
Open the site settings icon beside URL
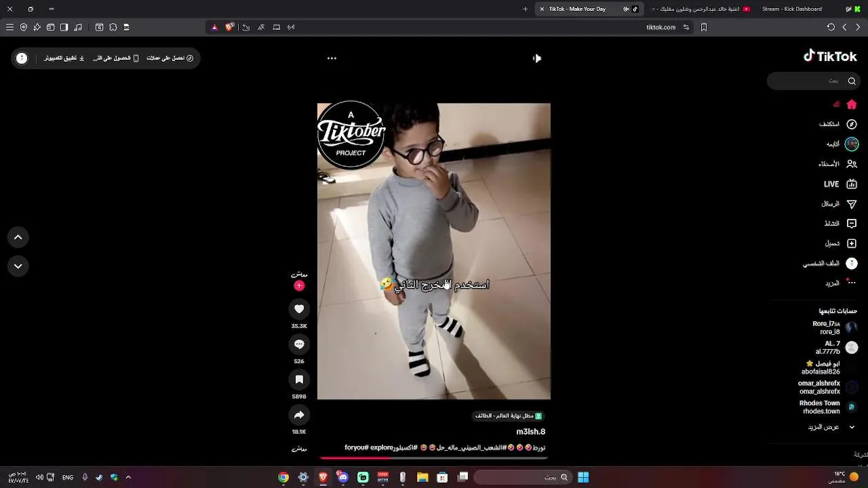coord(686,27)
